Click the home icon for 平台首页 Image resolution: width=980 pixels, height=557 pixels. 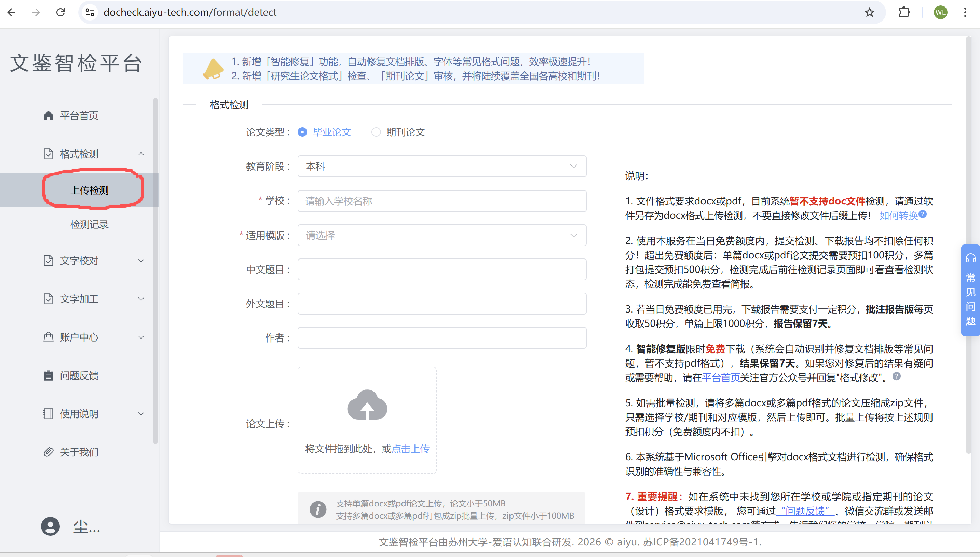click(48, 116)
